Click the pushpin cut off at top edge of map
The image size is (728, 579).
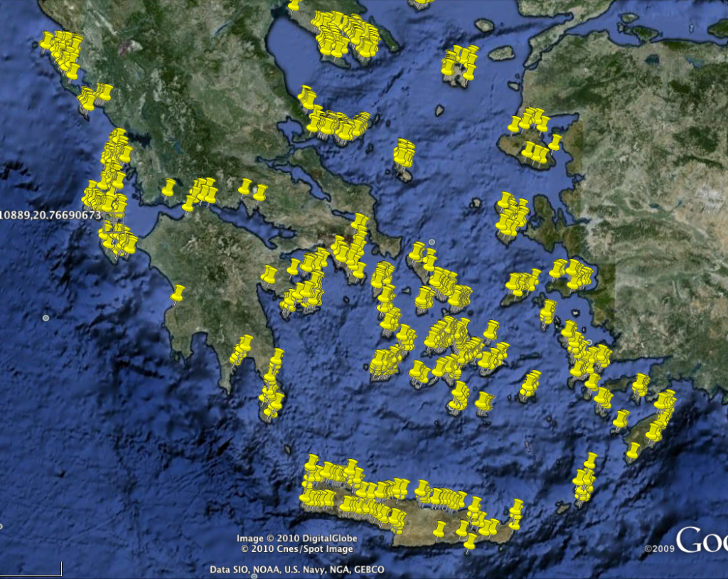(x=294, y=6)
